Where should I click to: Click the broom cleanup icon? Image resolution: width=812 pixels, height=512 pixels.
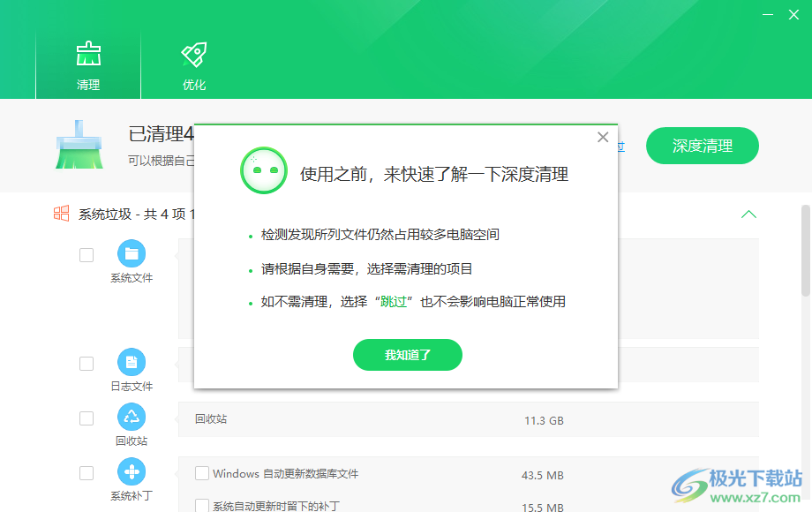(79, 146)
